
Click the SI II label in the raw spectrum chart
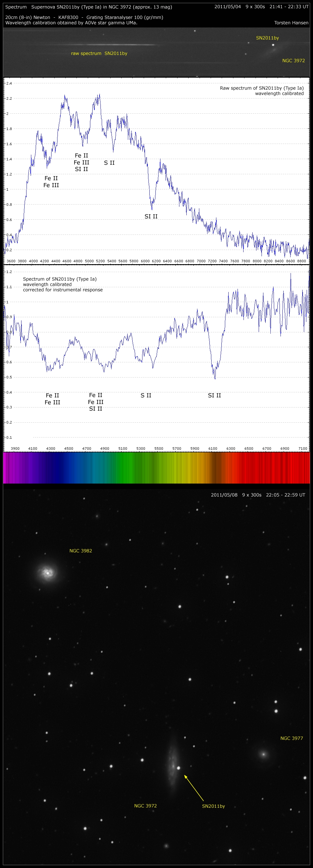[151, 216]
